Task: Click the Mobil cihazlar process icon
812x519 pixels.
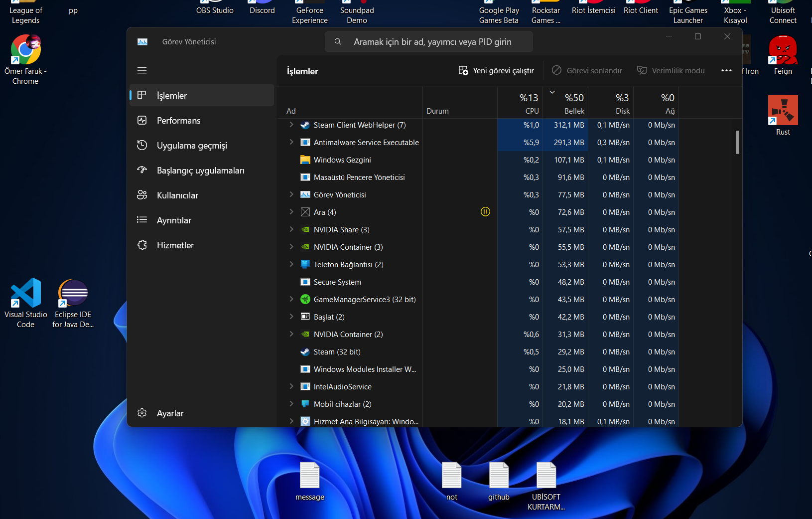Action: [305, 404]
